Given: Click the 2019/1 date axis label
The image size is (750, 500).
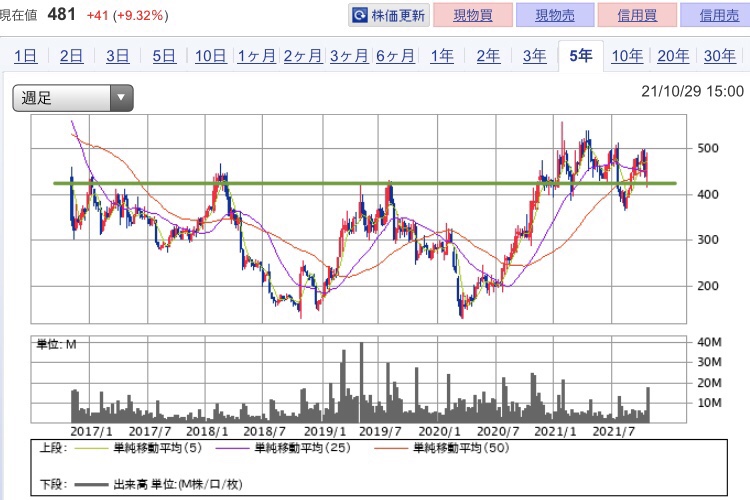Looking at the screenshot, I should tap(325, 432).
